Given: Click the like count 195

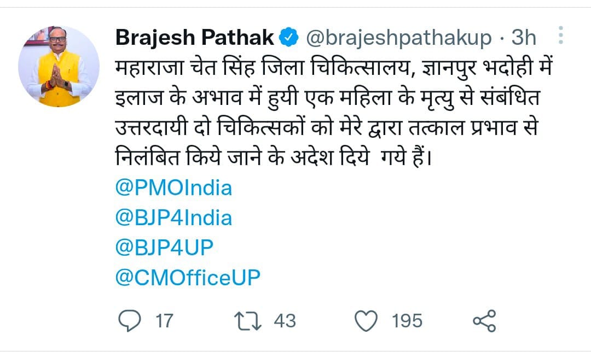Looking at the screenshot, I should click(x=407, y=320).
